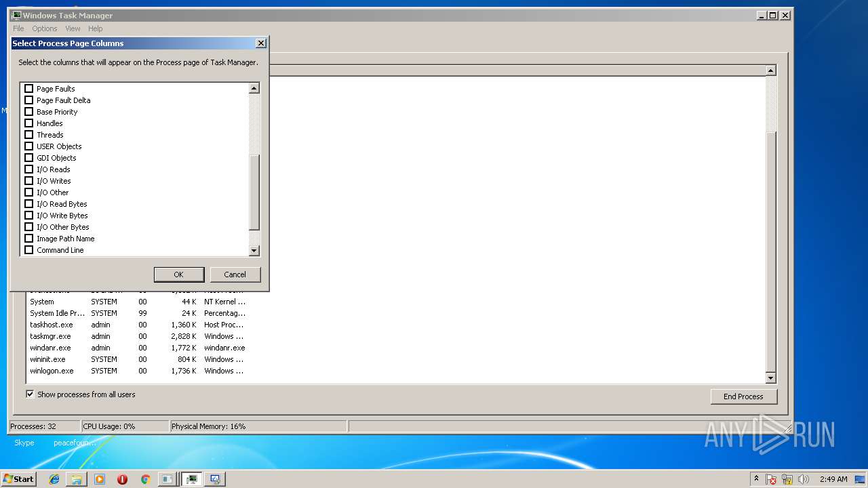Open taskbar window icon left of Task Manager
The height and width of the screenshot is (488, 868).
click(167, 479)
